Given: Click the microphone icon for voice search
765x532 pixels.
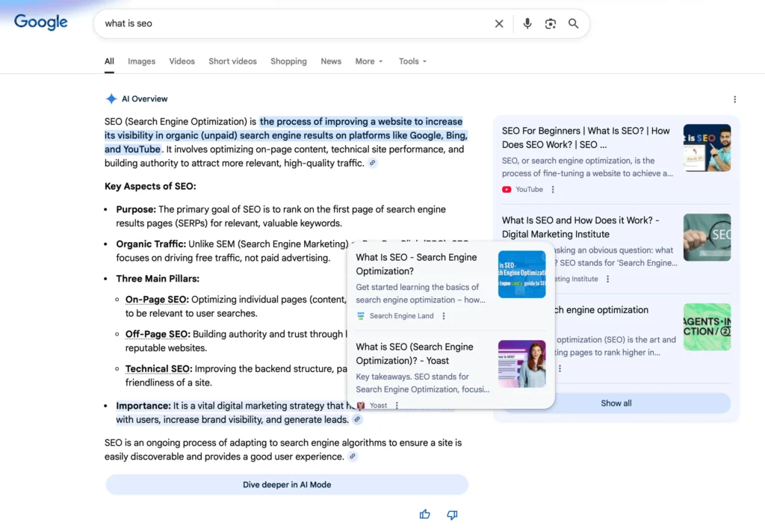Looking at the screenshot, I should pyautogui.click(x=527, y=23).
